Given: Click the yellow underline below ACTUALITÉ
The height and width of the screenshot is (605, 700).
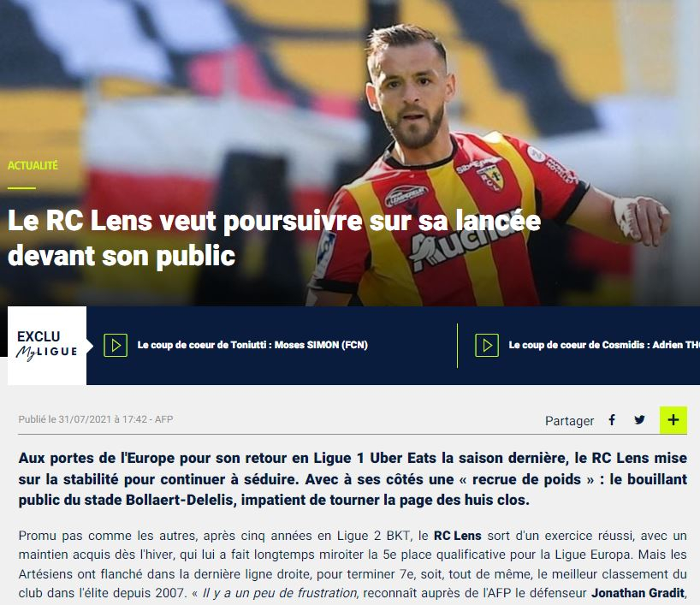Looking at the screenshot, I should (x=21, y=188).
